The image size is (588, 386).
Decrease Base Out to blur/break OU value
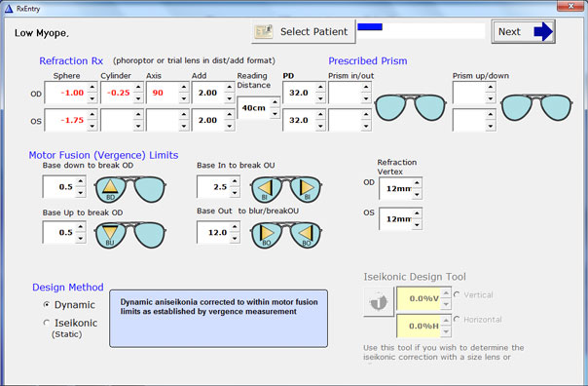tap(235, 238)
